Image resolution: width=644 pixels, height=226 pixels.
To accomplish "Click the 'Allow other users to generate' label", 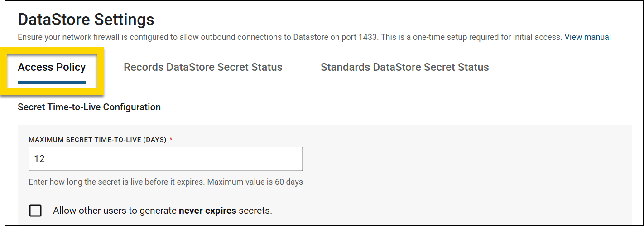I will pos(115,211).
